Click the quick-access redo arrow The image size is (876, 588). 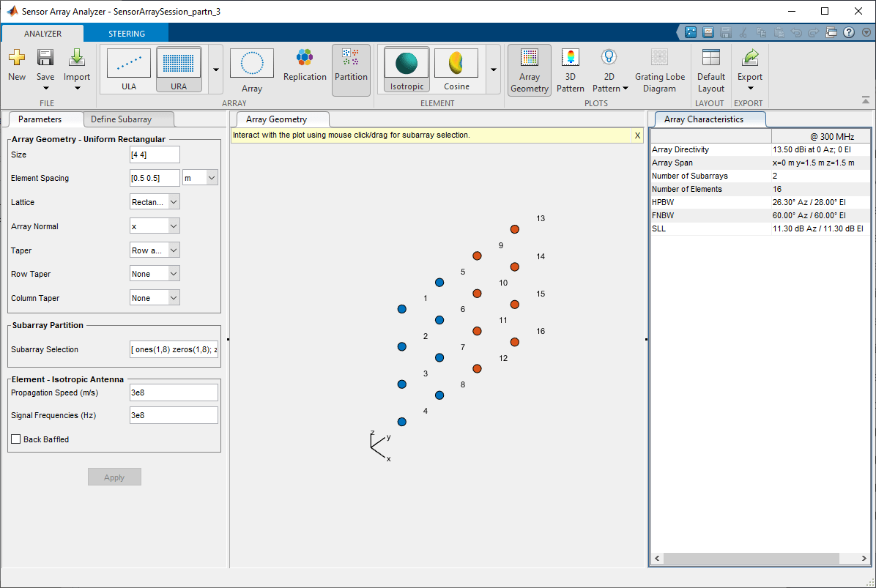pos(814,32)
